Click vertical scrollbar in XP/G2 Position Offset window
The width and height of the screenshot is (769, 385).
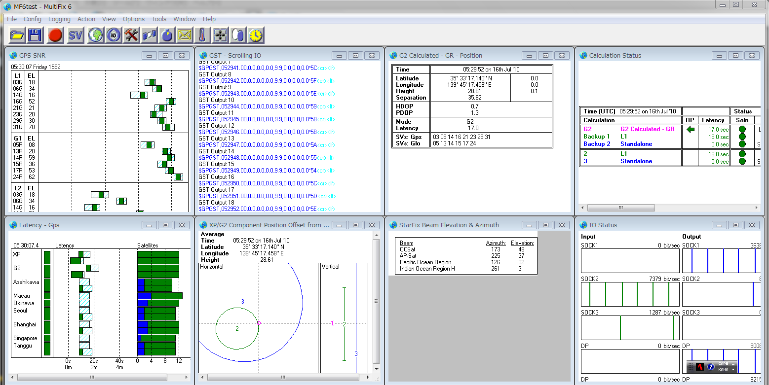click(376, 302)
